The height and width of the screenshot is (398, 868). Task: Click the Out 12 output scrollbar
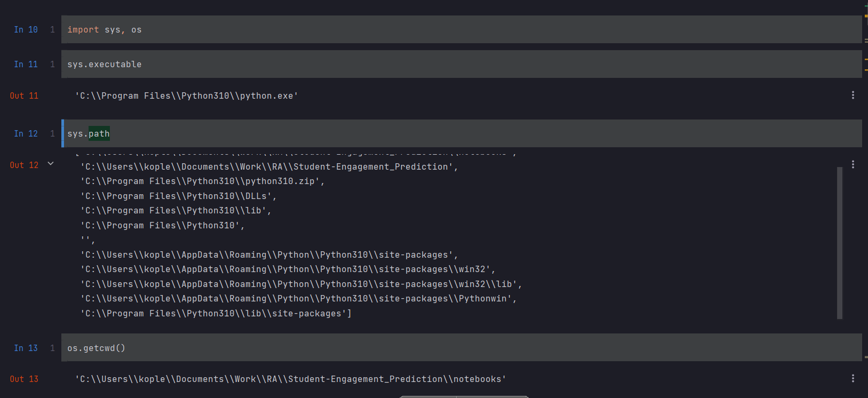point(839,243)
